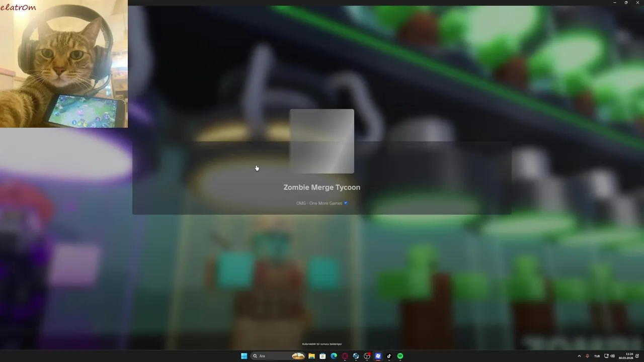
Task: Minimize the Roblox window
Action: click(614, 3)
